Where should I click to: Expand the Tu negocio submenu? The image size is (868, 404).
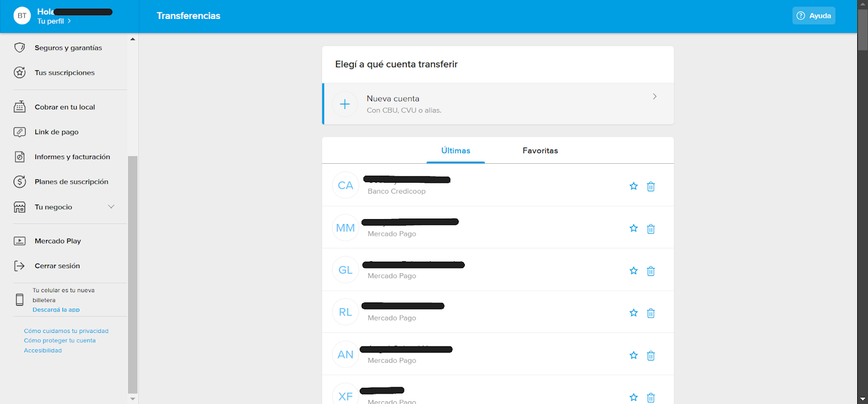pos(111,207)
